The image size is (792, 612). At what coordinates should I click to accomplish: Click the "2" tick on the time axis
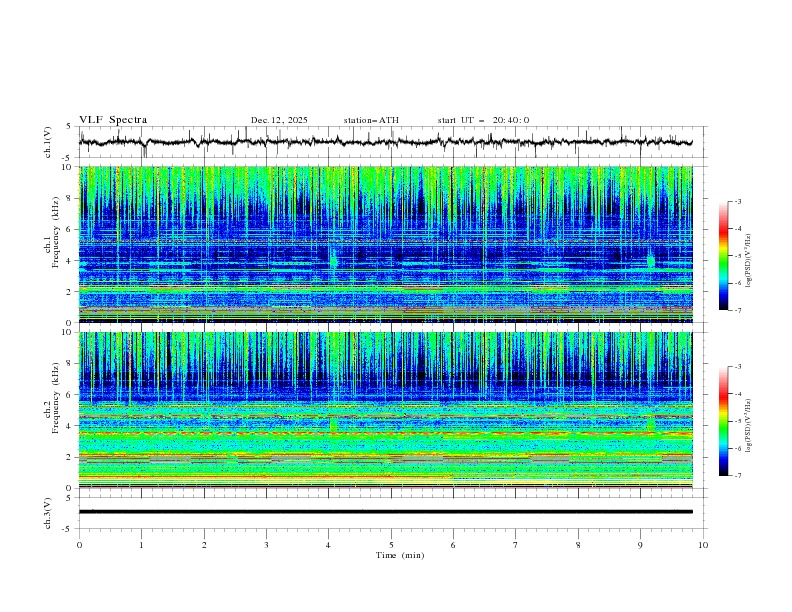point(204,545)
